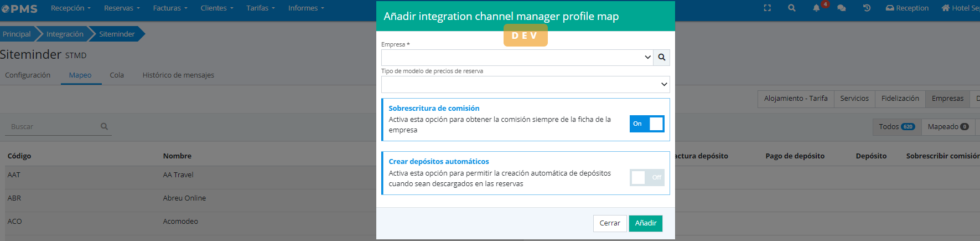Image resolution: width=980 pixels, height=241 pixels.
Task: Open the Reservas menu
Action: pos(122,8)
